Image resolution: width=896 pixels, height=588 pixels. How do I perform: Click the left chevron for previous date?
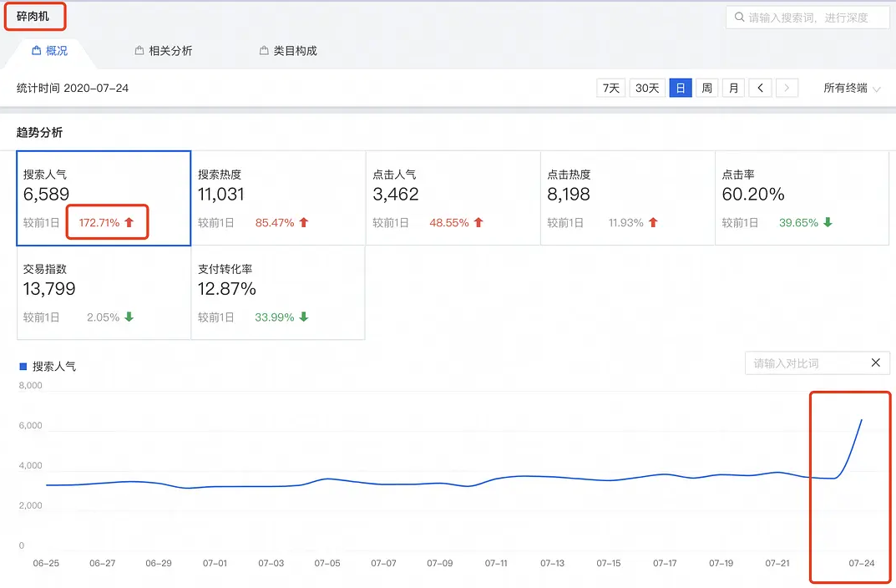click(x=760, y=87)
